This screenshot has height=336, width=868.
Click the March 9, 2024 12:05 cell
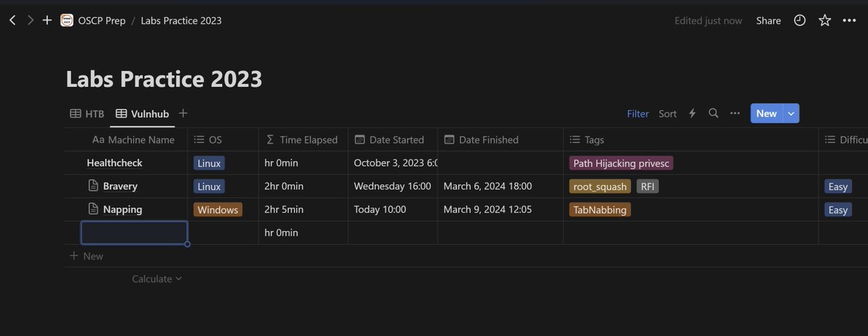click(x=500, y=210)
